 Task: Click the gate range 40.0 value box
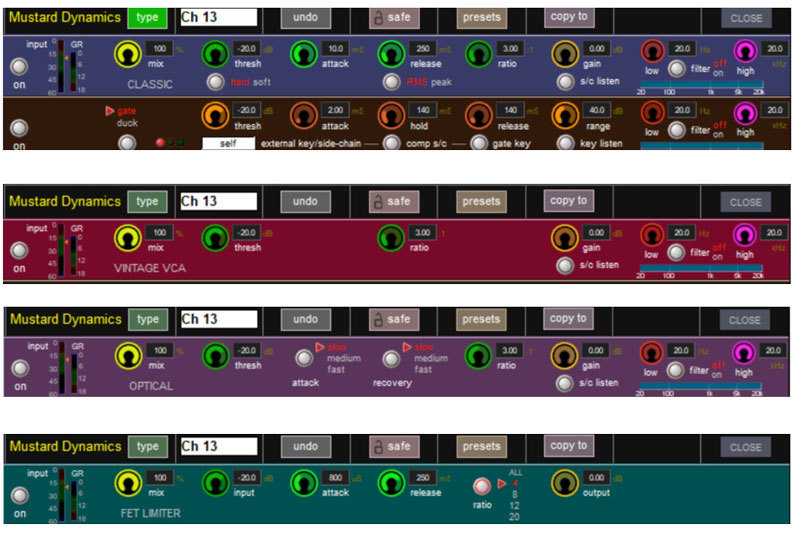[x=596, y=110]
